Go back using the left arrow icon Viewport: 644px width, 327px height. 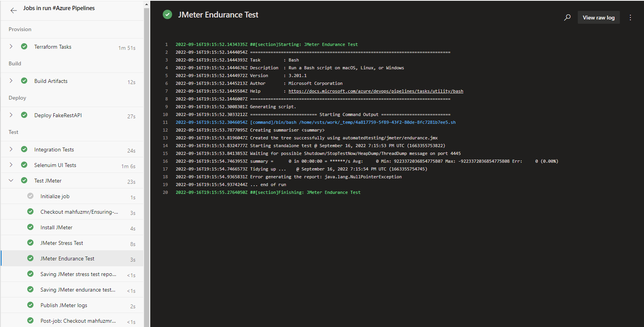pos(14,11)
